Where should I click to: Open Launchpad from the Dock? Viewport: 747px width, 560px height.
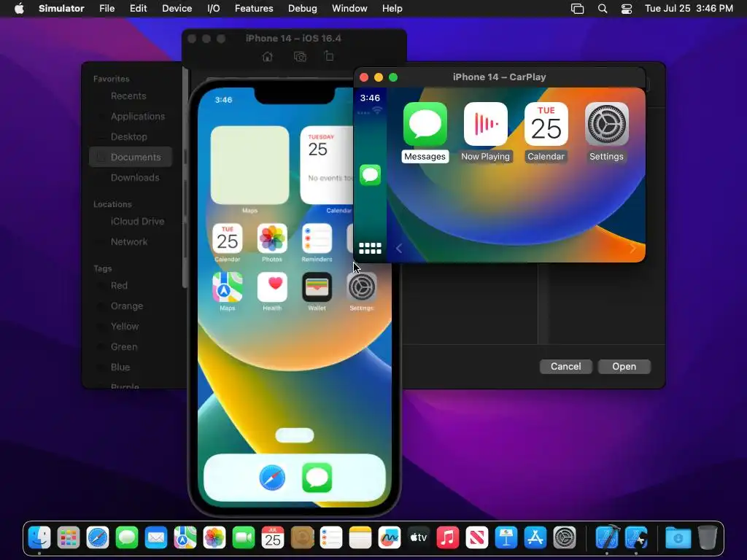coord(69,538)
